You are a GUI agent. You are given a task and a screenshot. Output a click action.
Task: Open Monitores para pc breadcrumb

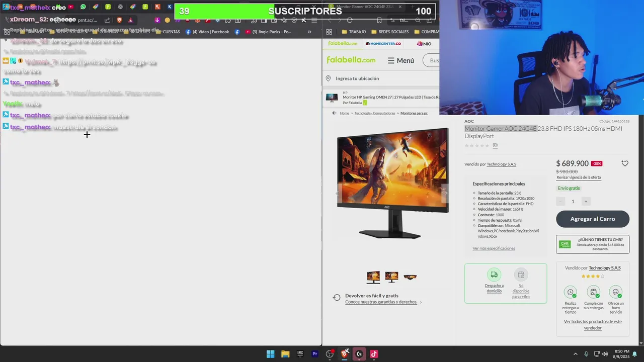click(414, 113)
